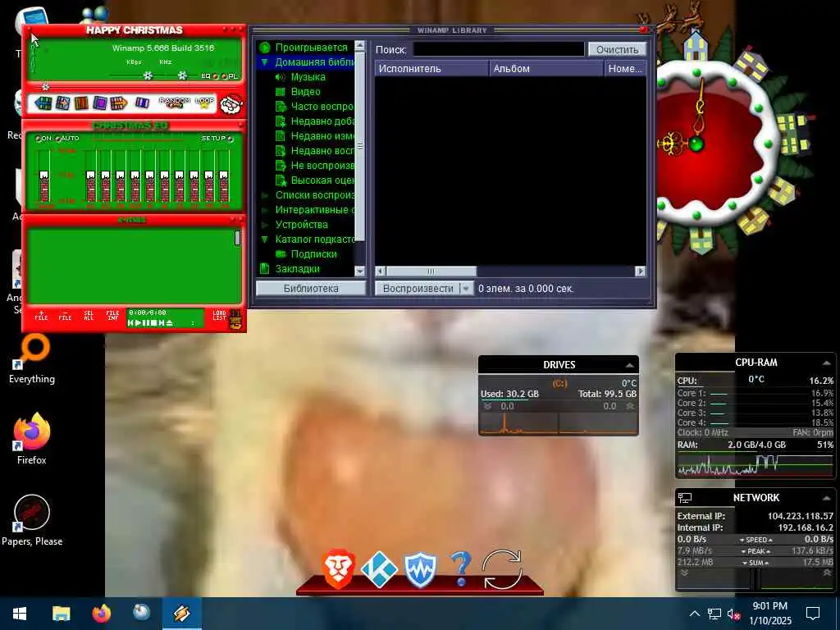Sort by the Альбом column header
The height and width of the screenshot is (630, 840).
[546, 69]
